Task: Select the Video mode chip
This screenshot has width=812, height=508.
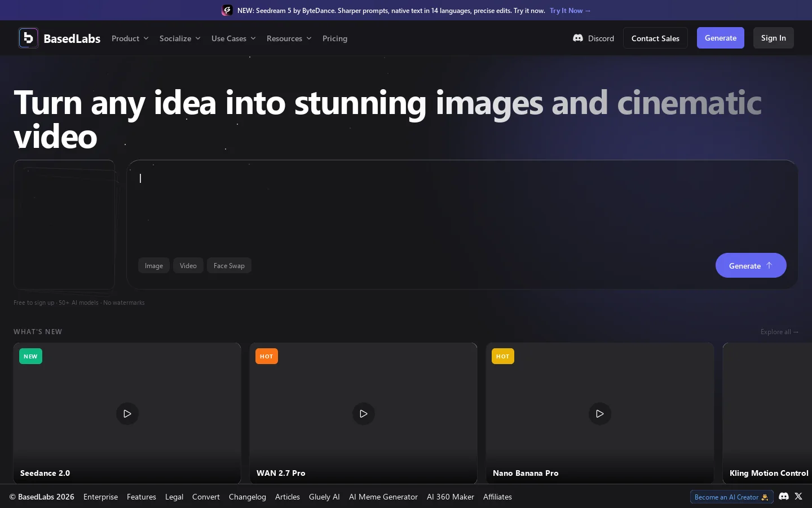Action: pyautogui.click(x=188, y=266)
